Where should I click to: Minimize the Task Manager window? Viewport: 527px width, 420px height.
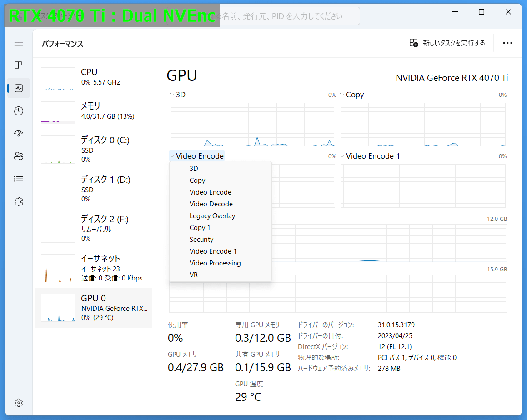455,12
